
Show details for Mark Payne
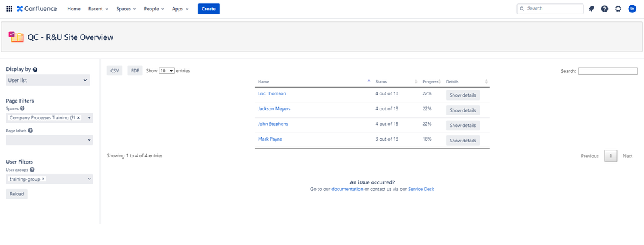click(463, 141)
